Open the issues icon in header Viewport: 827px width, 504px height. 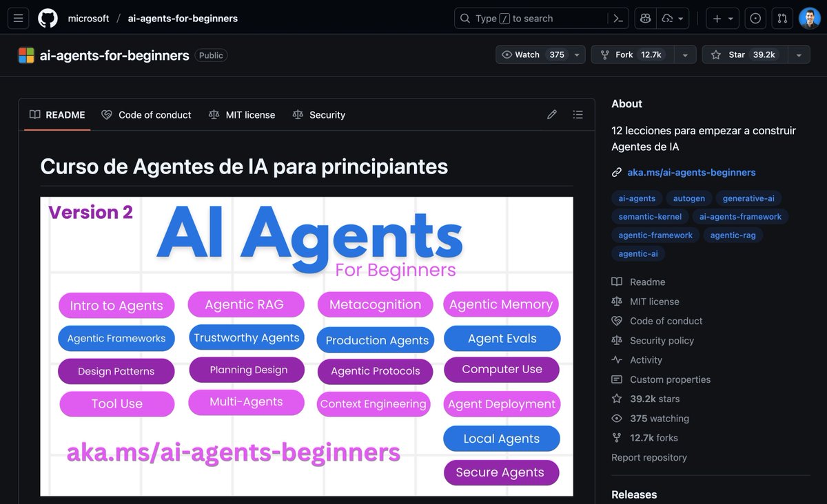click(755, 19)
